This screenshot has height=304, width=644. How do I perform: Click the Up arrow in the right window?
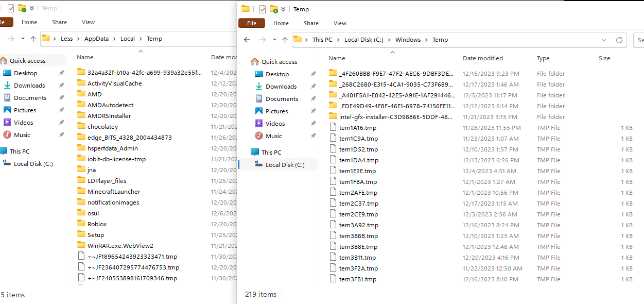click(285, 40)
